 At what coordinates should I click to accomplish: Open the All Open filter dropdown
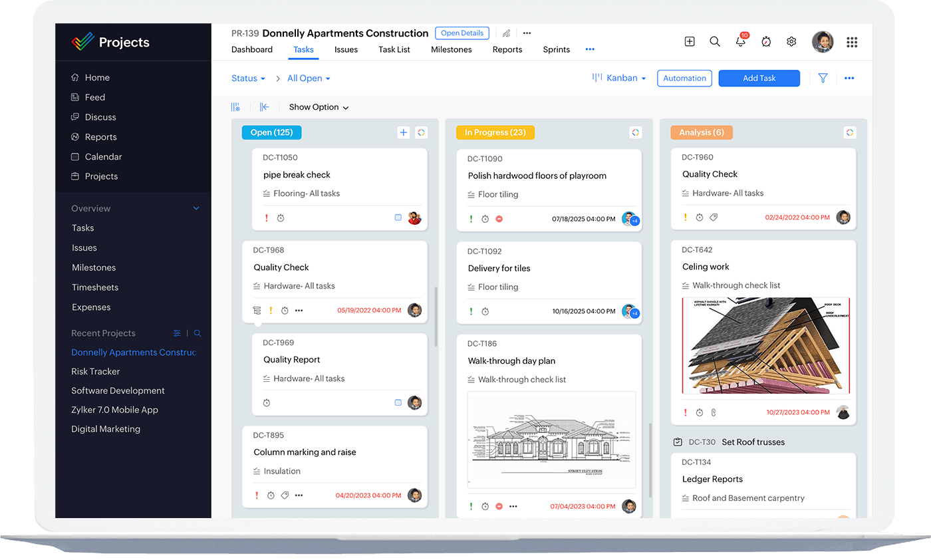[x=308, y=78]
